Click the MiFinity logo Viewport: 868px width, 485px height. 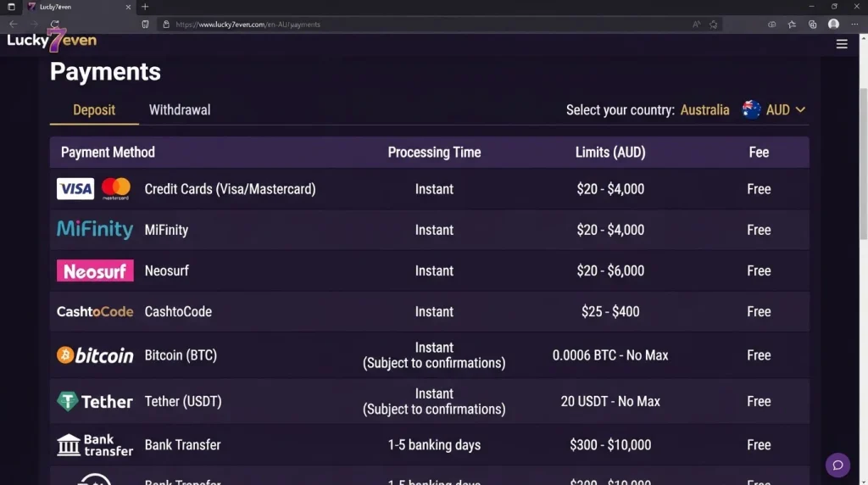pos(95,229)
